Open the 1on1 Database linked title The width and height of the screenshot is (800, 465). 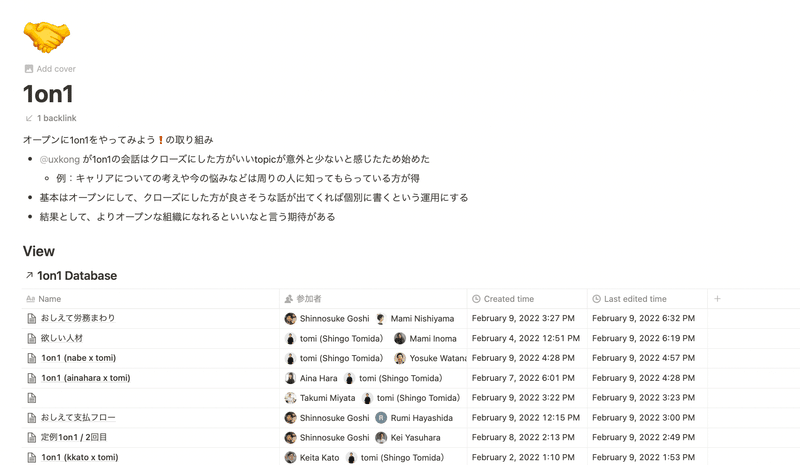point(77,276)
